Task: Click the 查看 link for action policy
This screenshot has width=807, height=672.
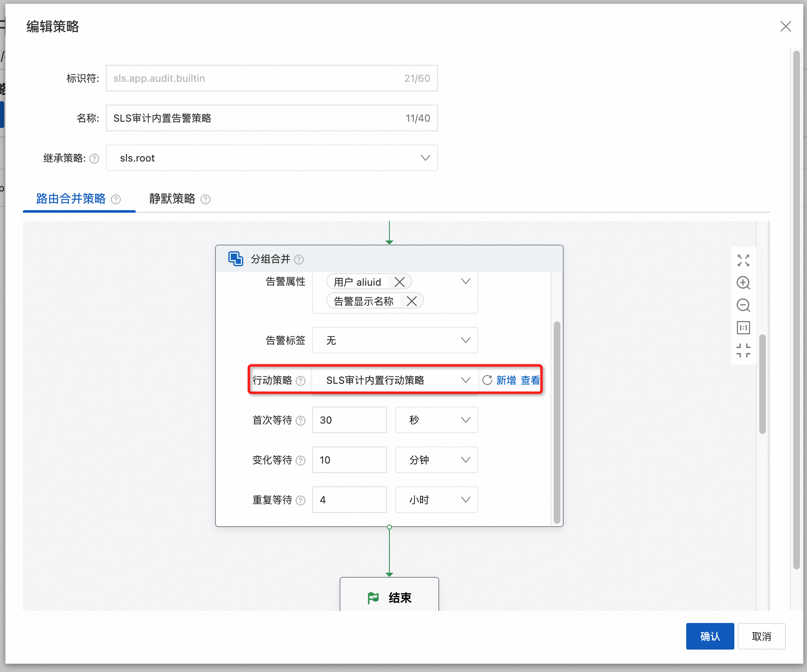Action: coord(531,380)
